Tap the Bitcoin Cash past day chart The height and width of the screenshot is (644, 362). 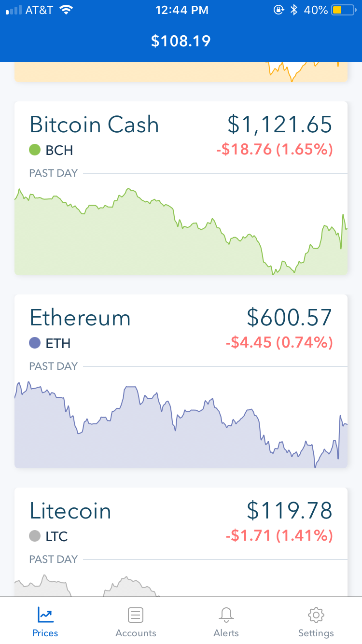tap(181, 232)
